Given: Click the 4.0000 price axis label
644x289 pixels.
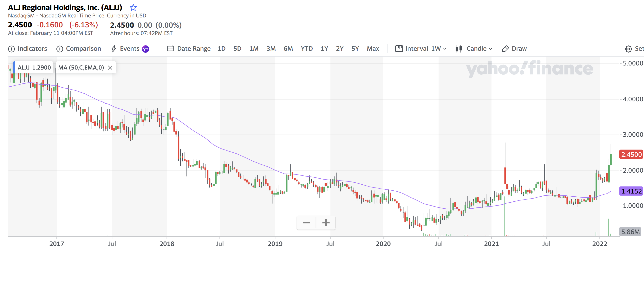Looking at the screenshot, I should pyautogui.click(x=633, y=99).
